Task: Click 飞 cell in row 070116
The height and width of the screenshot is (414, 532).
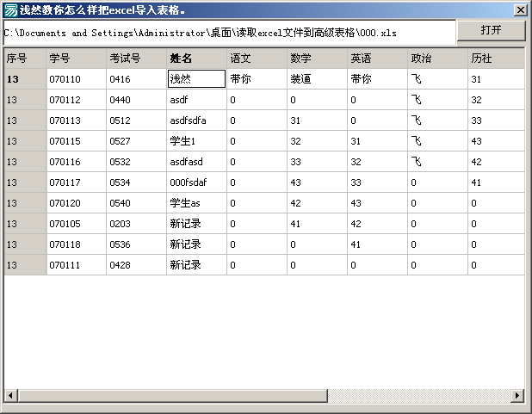Action: [437, 162]
